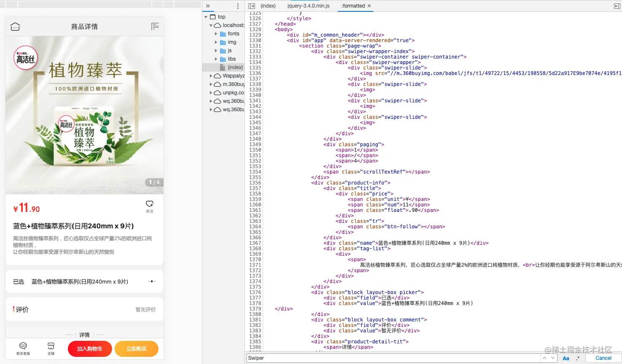Click the three-dot more icon in the 已选 row
Viewport: 622px width, 364px height.
pos(152,281)
